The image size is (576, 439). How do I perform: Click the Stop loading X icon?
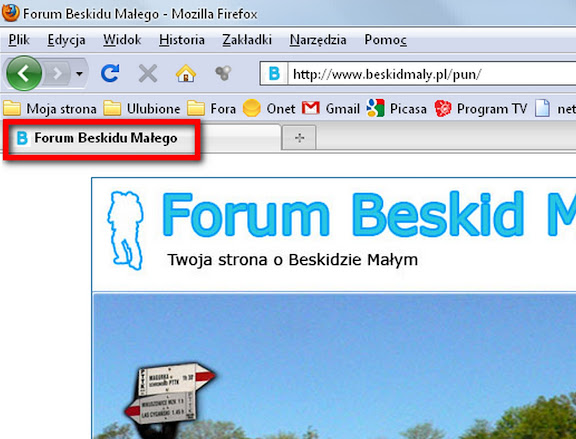pyautogui.click(x=148, y=73)
